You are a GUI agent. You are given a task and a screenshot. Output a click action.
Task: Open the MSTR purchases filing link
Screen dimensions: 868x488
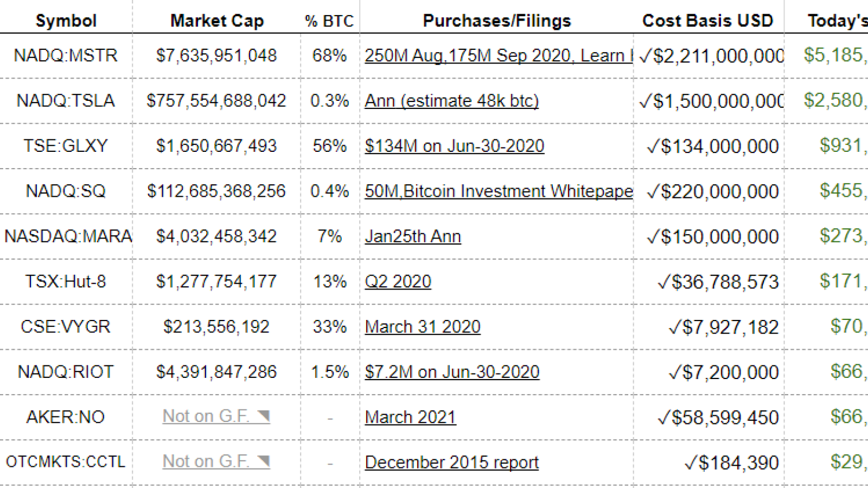[x=499, y=55]
